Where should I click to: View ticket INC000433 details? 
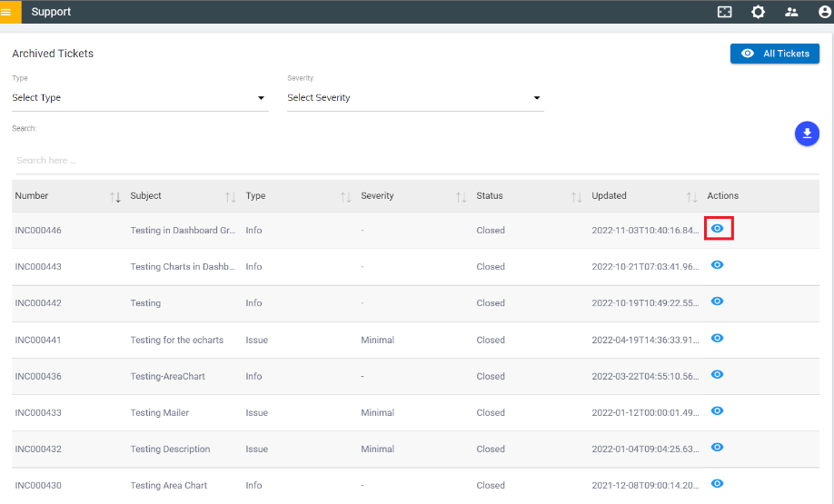coord(718,410)
